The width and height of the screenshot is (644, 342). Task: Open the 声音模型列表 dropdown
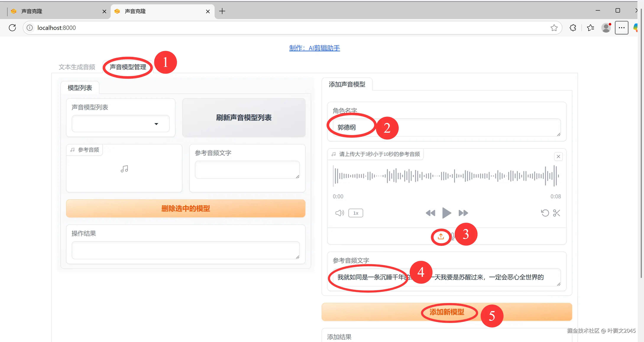click(x=120, y=124)
